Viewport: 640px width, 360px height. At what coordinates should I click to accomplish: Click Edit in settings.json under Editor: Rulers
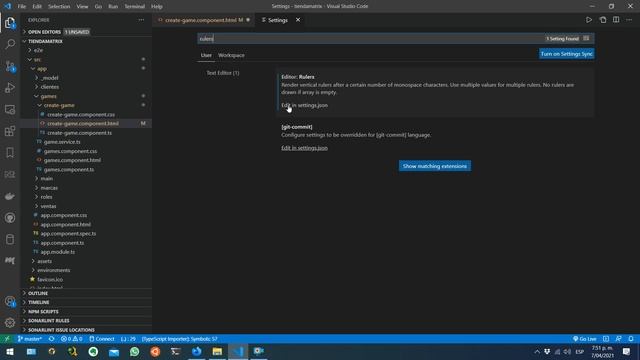click(x=304, y=105)
